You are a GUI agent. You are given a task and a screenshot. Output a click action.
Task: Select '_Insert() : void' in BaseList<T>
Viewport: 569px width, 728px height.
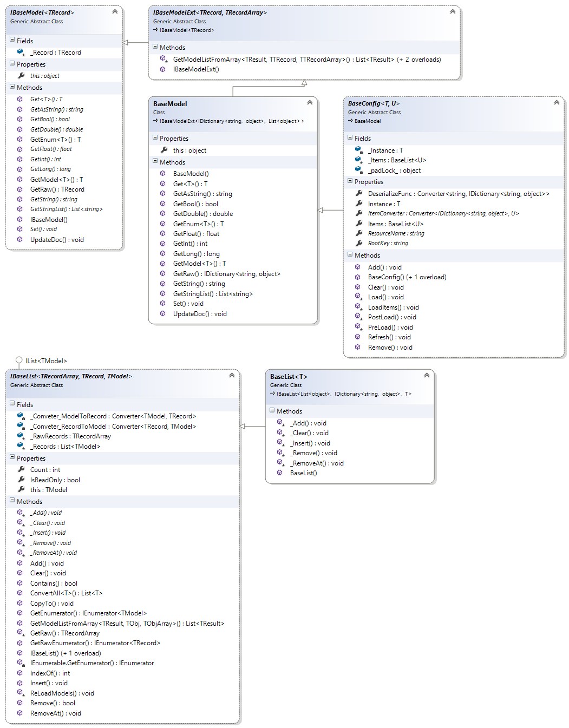[310, 443]
